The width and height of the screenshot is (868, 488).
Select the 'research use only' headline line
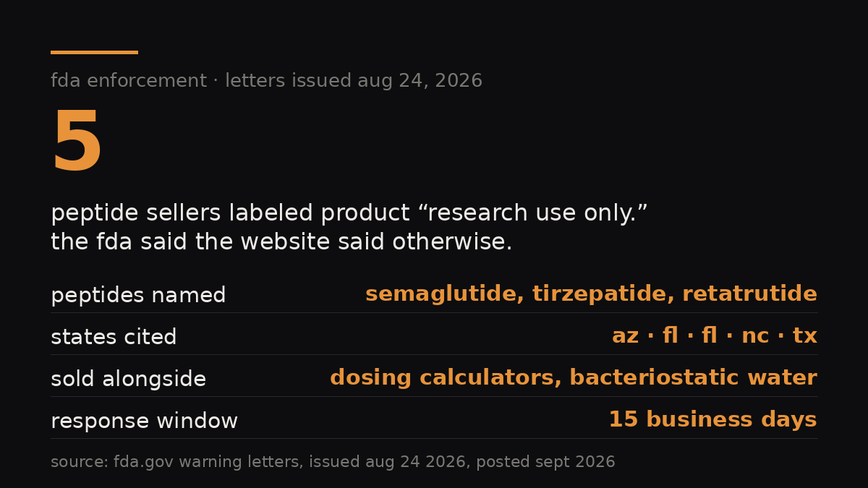click(x=349, y=214)
